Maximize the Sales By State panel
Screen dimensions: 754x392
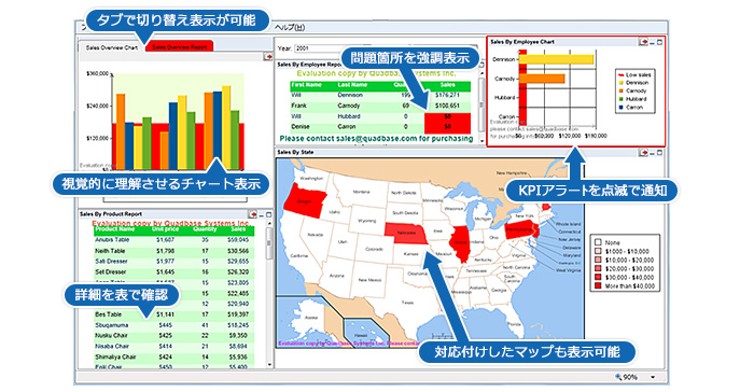659,152
